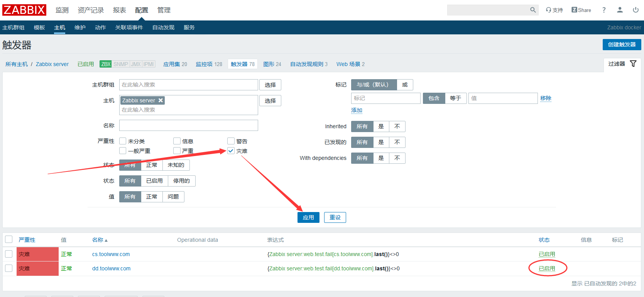Open the 管理 top menu
644x297 pixels.
click(x=164, y=10)
